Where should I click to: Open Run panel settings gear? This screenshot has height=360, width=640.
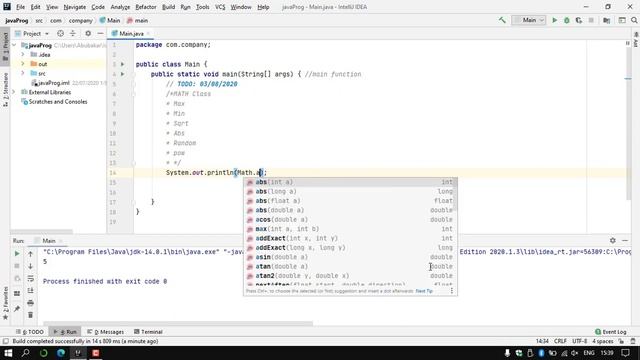[x=613, y=240]
